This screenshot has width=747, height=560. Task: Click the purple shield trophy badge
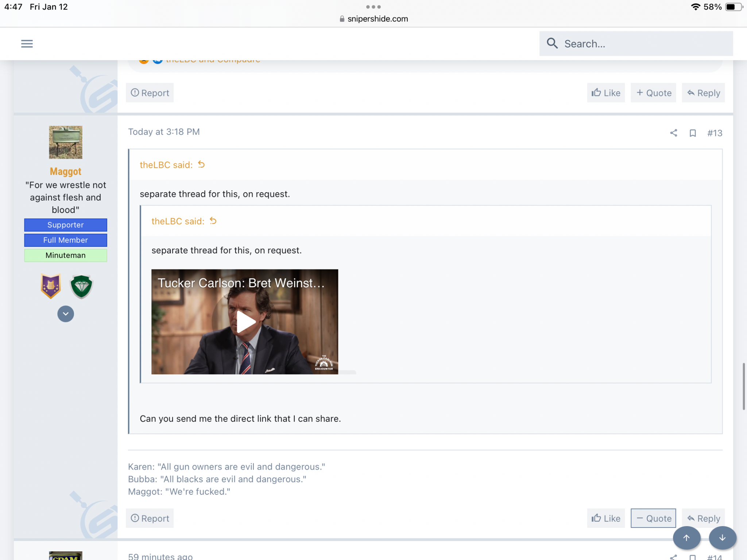(51, 286)
